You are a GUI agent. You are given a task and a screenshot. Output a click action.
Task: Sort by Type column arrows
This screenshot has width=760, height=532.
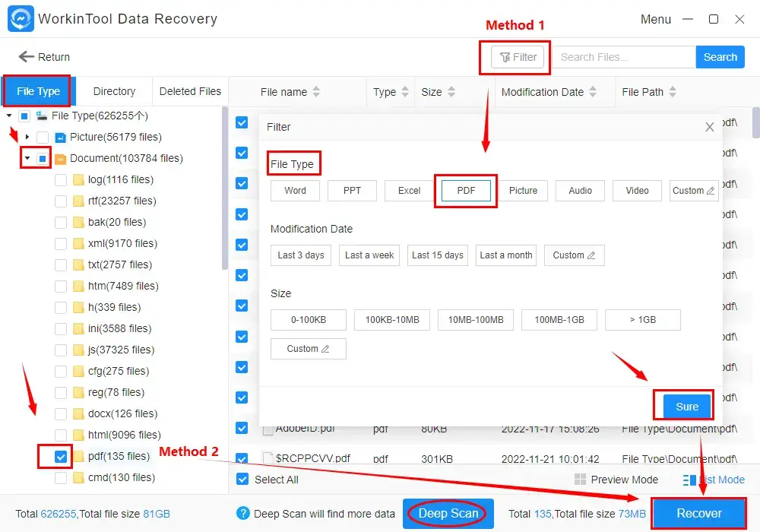tap(405, 91)
